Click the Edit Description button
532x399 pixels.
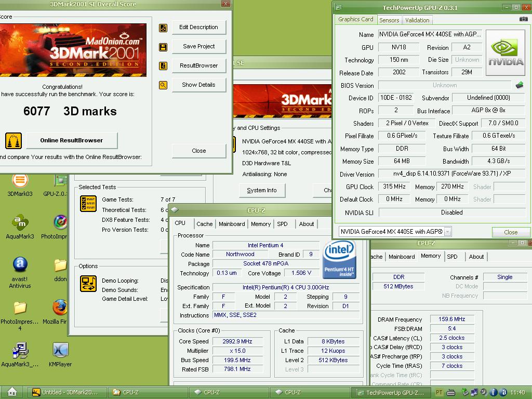[199, 27]
